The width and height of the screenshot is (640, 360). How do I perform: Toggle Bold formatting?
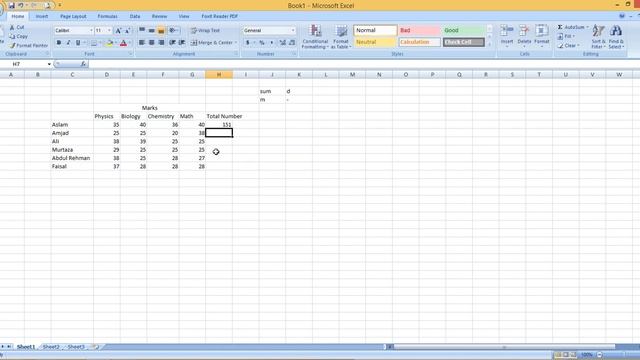(x=58, y=43)
